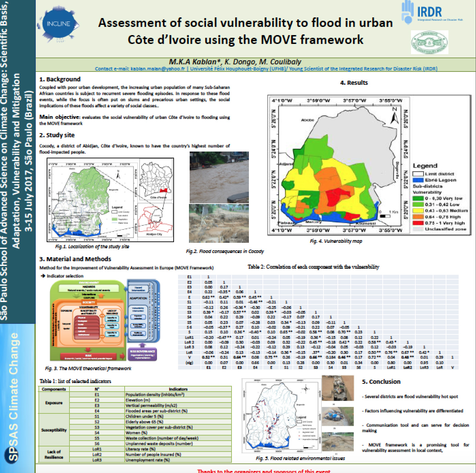The height and width of the screenshot is (473, 476).
Task: Select the Limit district legend box
Action: (418, 174)
